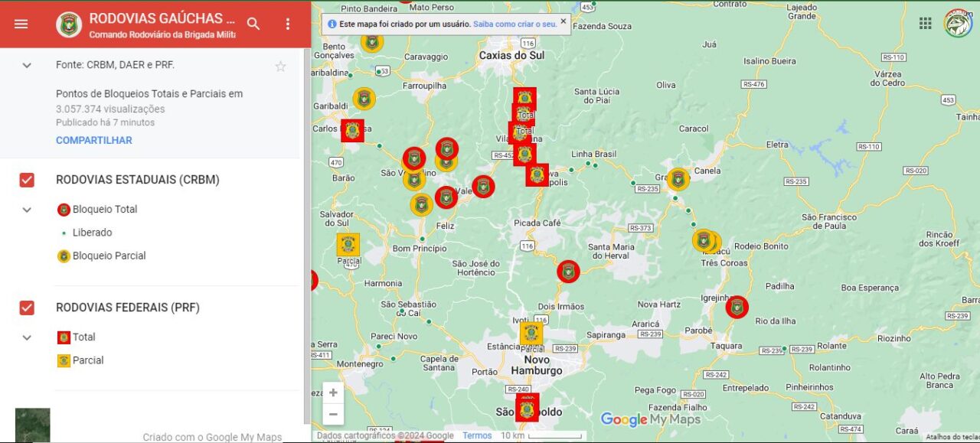Viewport: 980px width, 443px height.
Task: Click the red total-block marker near Dois Irmãos
Action: pyautogui.click(x=568, y=272)
